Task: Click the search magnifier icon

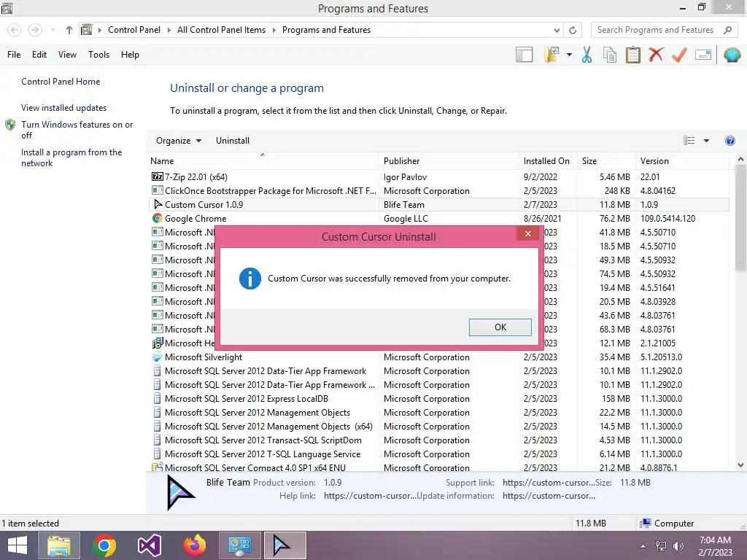Action: click(x=727, y=30)
